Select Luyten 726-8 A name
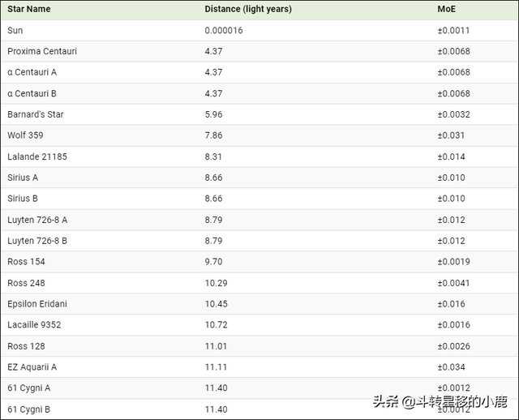This screenshot has width=519, height=420. [x=37, y=220]
